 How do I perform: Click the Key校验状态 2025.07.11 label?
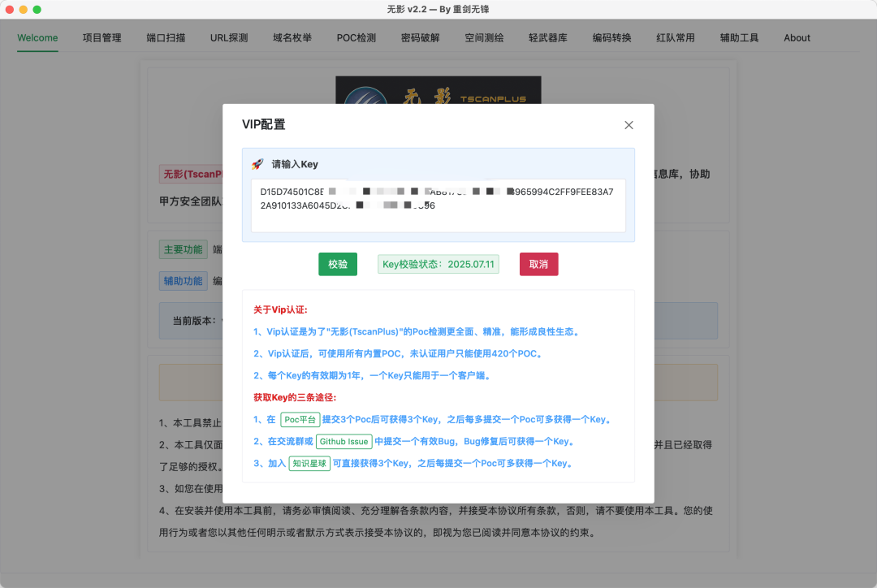point(438,264)
